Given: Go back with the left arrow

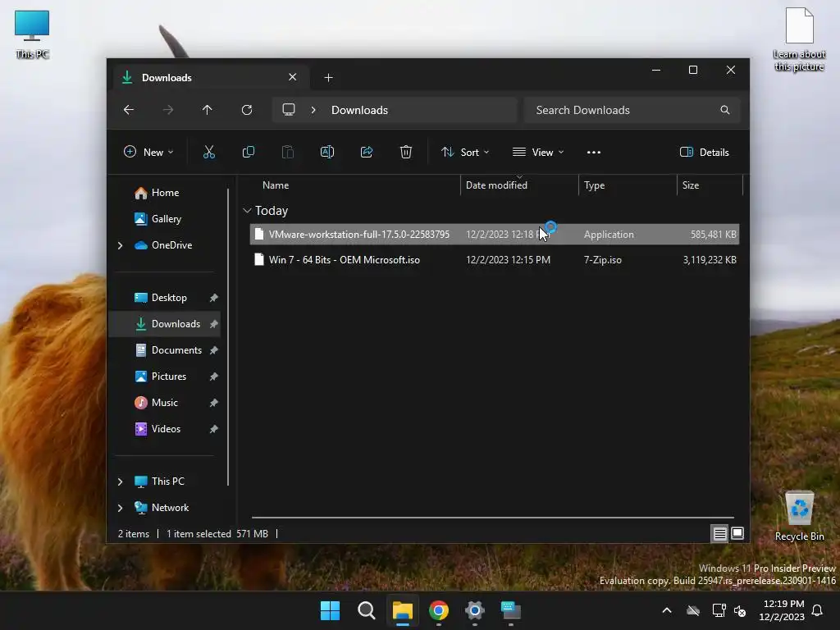Looking at the screenshot, I should [129, 110].
